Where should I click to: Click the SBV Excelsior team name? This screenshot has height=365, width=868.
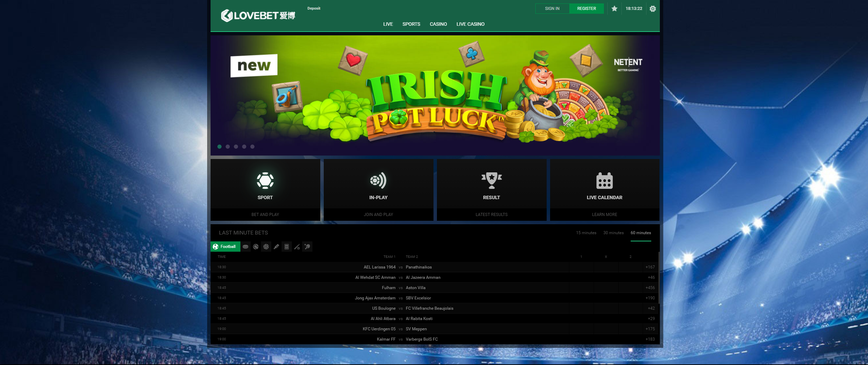(418, 298)
